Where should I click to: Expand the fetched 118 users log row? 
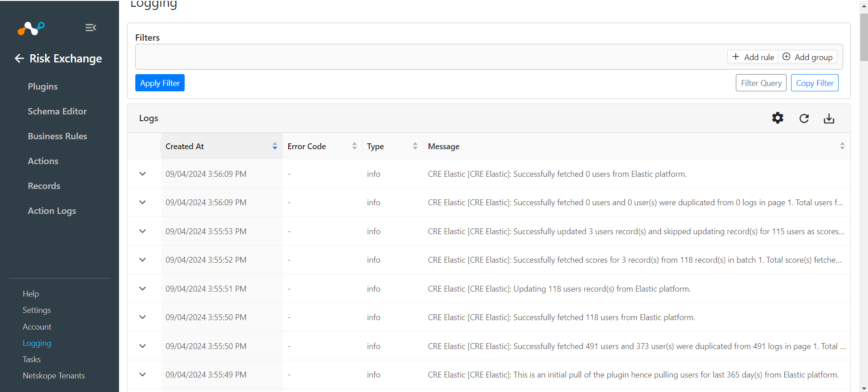[143, 317]
